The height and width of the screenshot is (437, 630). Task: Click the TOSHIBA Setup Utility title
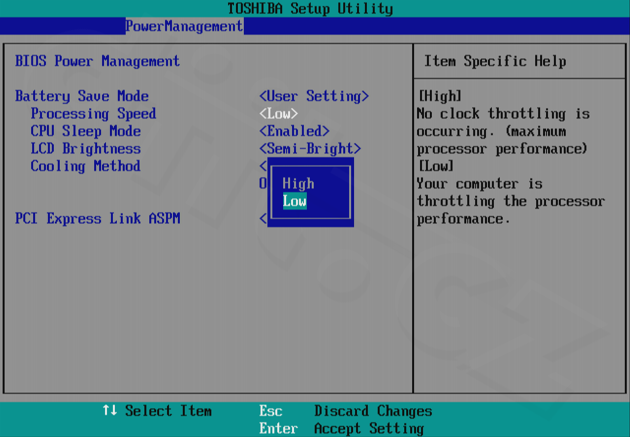coord(310,8)
